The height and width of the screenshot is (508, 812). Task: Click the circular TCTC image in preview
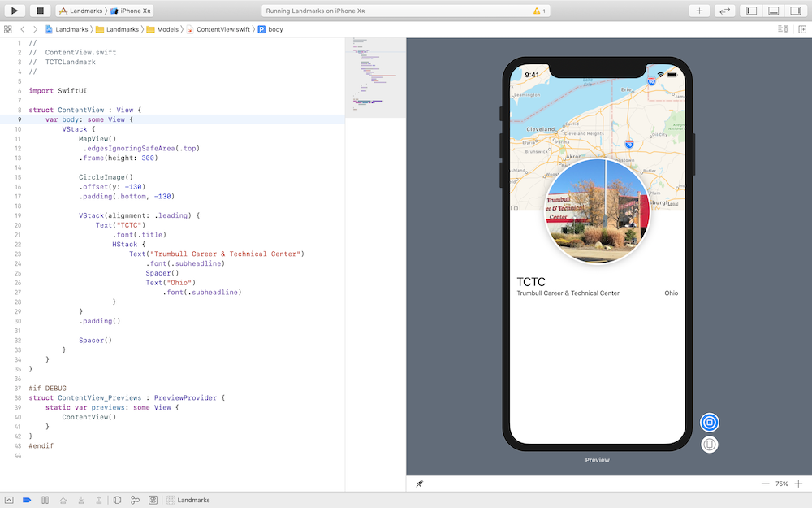point(597,211)
